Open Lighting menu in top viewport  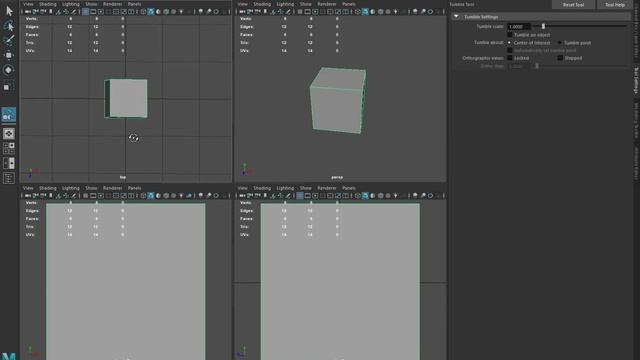coord(71,4)
